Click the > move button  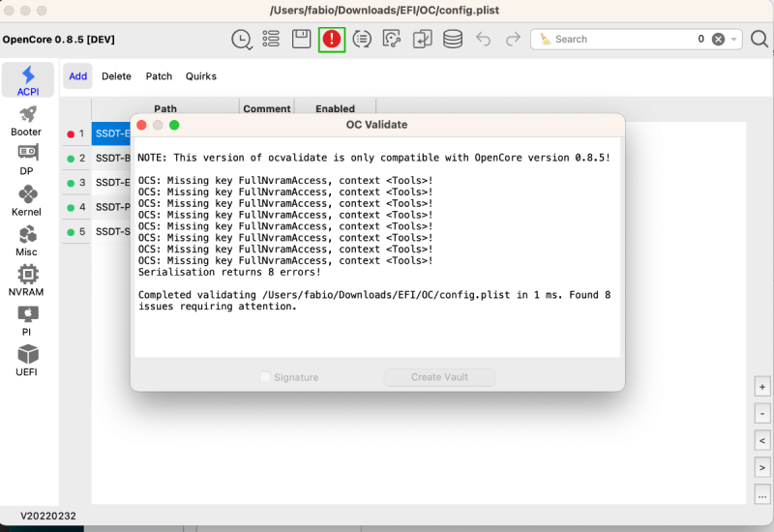762,467
